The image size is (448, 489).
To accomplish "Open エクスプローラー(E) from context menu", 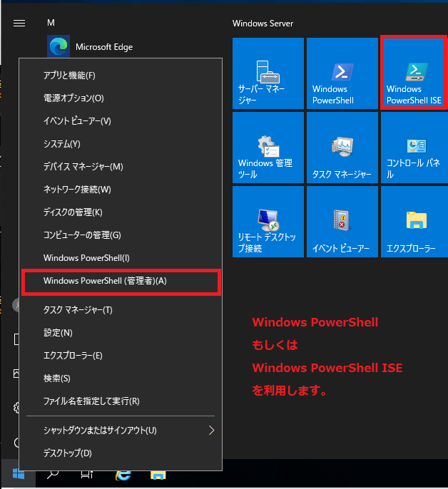I will (121, 356).
